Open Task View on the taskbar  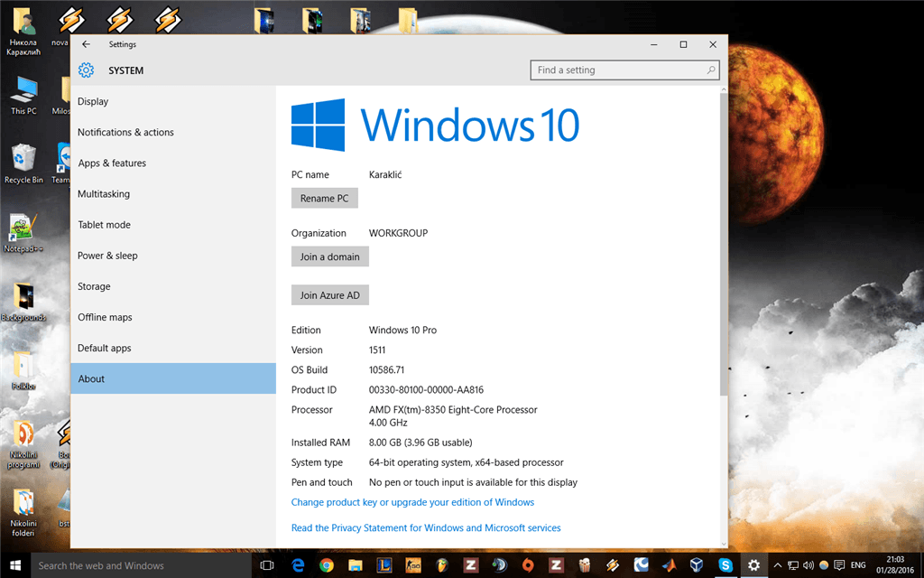[x=267, y=565]
